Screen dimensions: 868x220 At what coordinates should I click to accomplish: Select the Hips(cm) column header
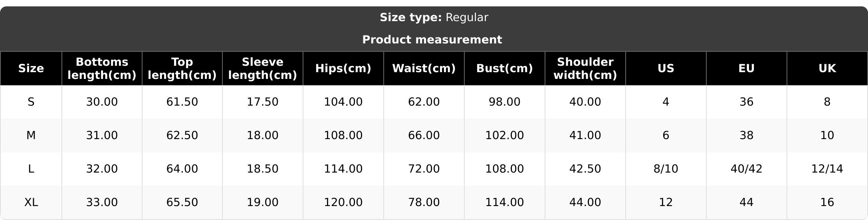(x=343, y=69)
